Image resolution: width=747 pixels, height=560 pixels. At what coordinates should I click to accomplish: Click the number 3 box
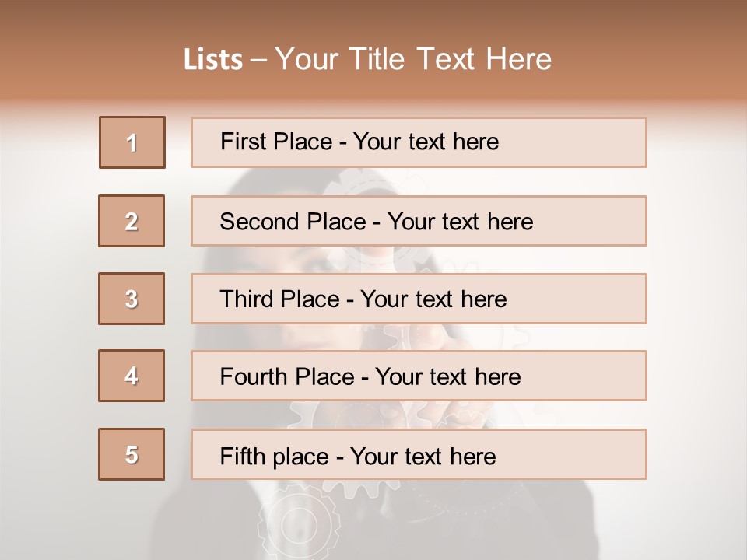[x=132, y=299]
